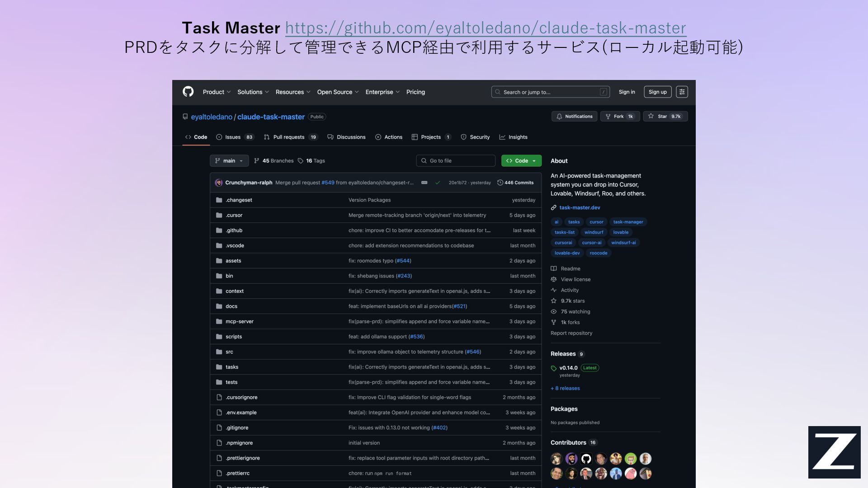
Task: Click the Contributors 16 heading
Action: [x=574, y=442]
